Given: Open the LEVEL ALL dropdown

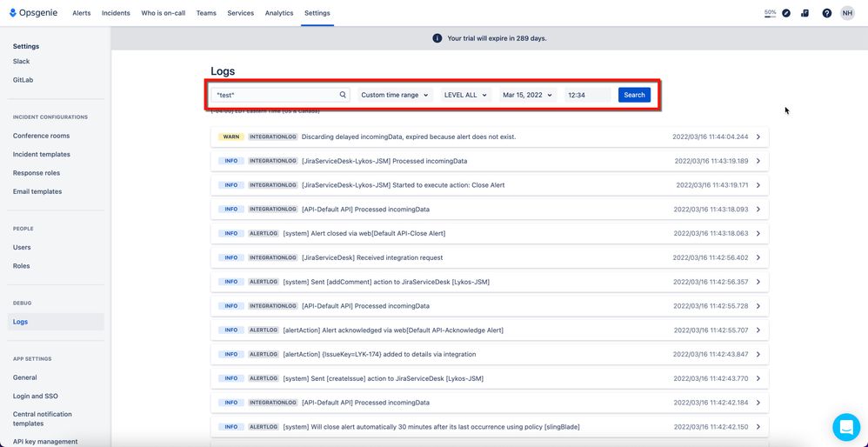Looking at the screenshot, I should coord(465,95).
